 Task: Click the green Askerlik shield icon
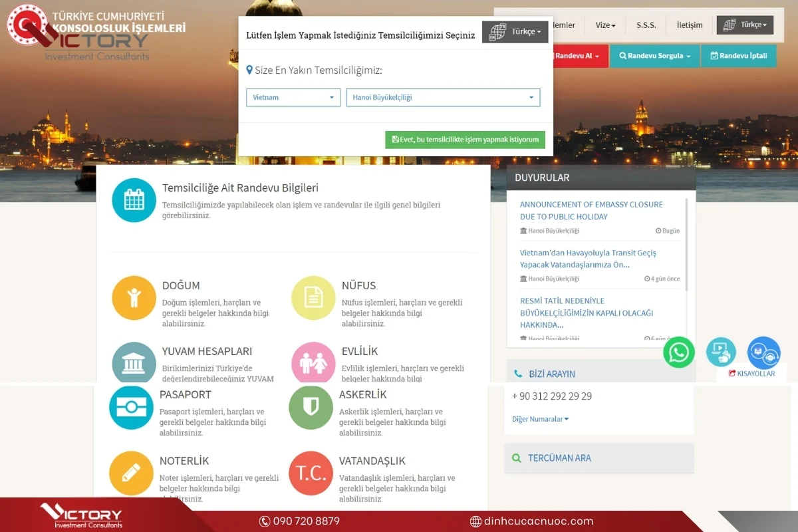click(x=311, y=408)
